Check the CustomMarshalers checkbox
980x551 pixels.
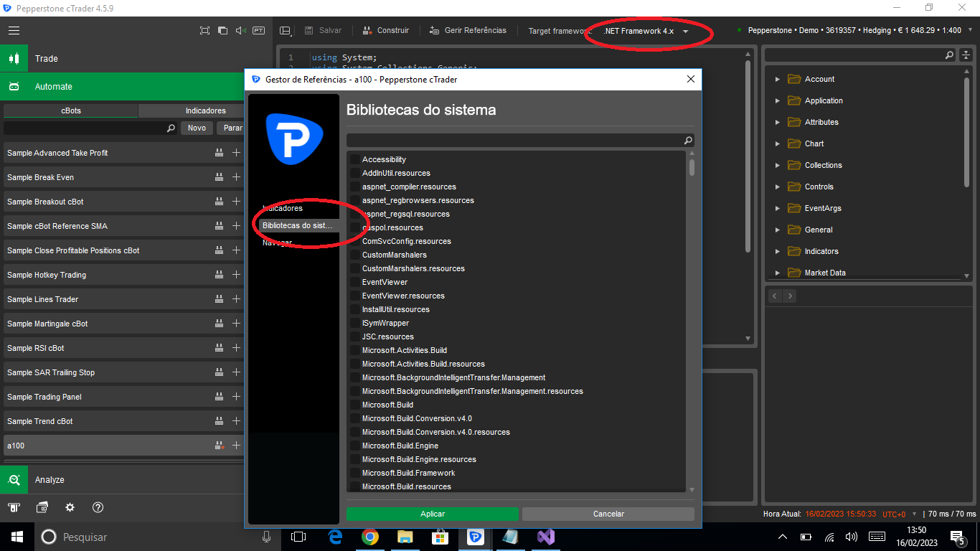(x=355, y=255)
